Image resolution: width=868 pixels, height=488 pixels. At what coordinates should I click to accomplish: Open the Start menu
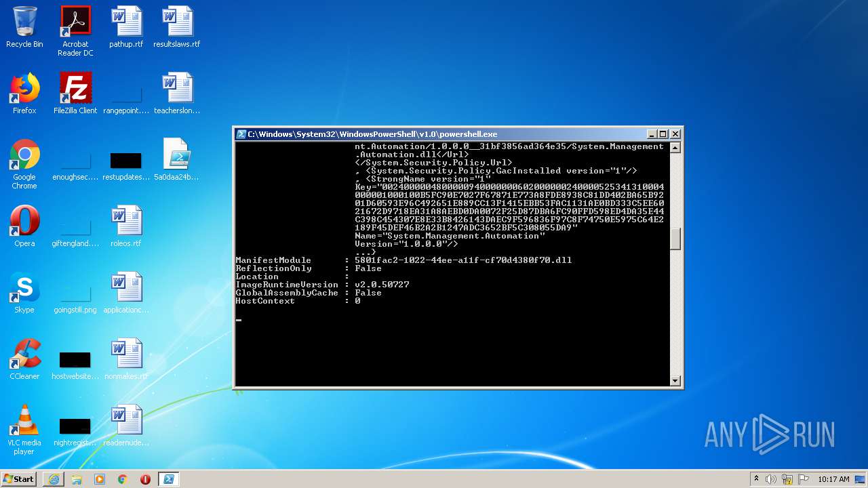point(18,479)
